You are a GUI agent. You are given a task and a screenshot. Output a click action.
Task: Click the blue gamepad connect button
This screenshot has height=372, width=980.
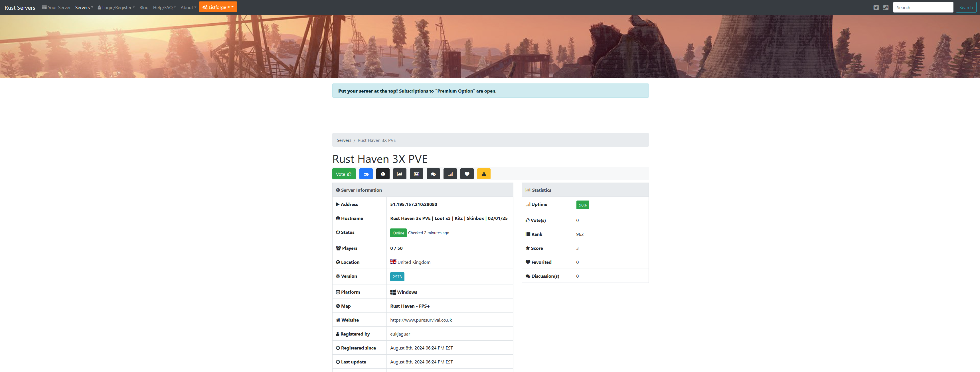tap(366, 174)
